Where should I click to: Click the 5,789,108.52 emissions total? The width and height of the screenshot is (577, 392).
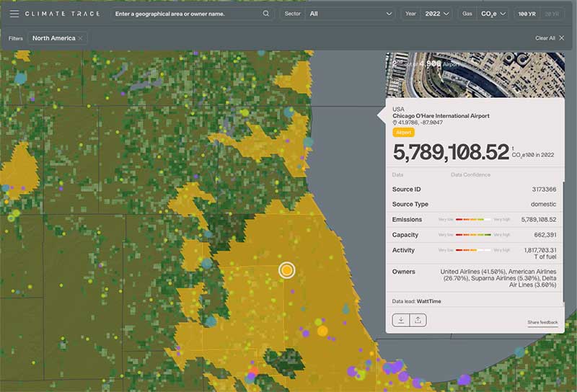pos(451,152)
